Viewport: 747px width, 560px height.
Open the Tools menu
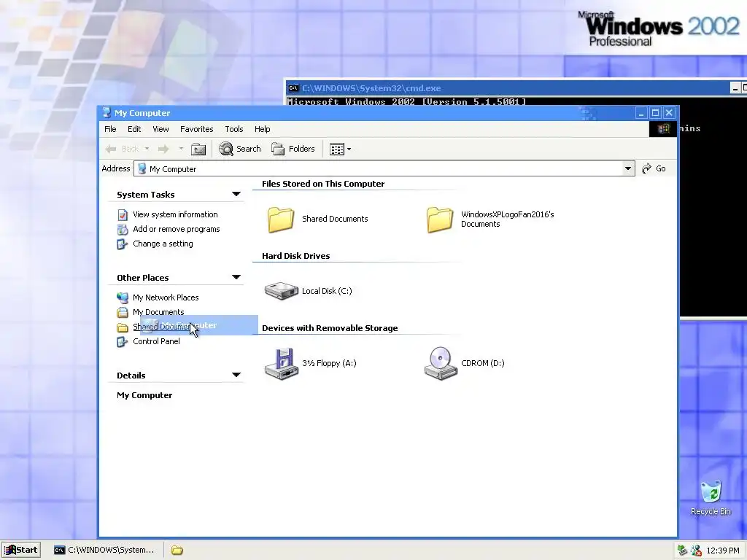click(234, 129)
